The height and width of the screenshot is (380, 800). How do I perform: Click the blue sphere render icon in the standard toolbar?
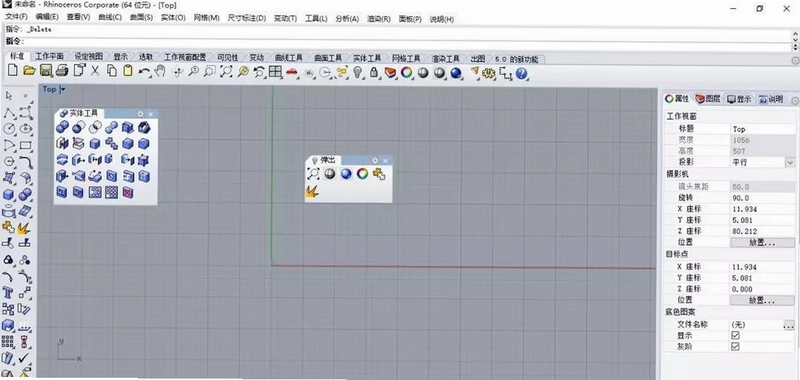tap(456, 73)
